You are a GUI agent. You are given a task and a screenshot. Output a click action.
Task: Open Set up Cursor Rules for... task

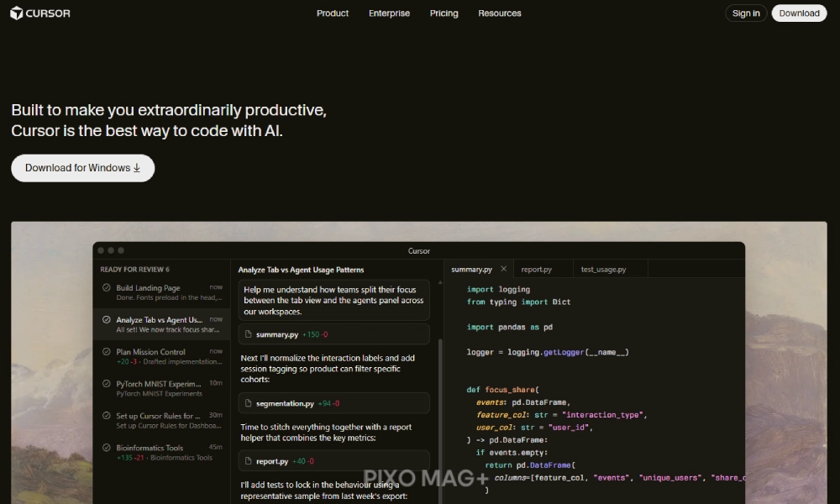[x=162, y=421]
